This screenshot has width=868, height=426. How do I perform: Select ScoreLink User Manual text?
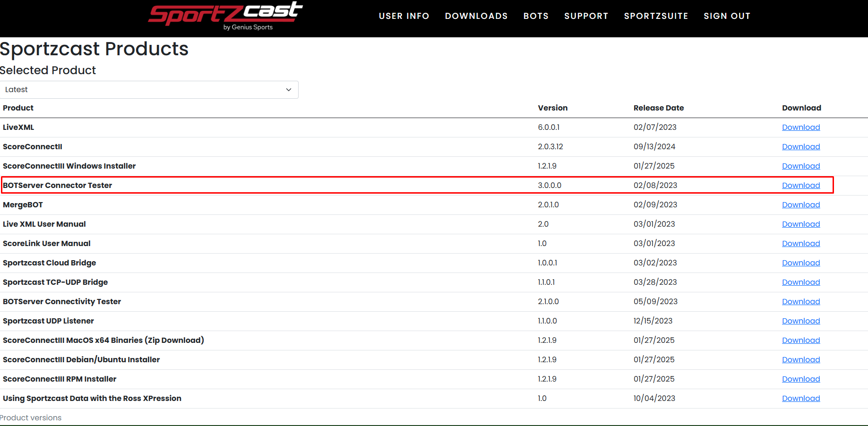pos(47,243)
